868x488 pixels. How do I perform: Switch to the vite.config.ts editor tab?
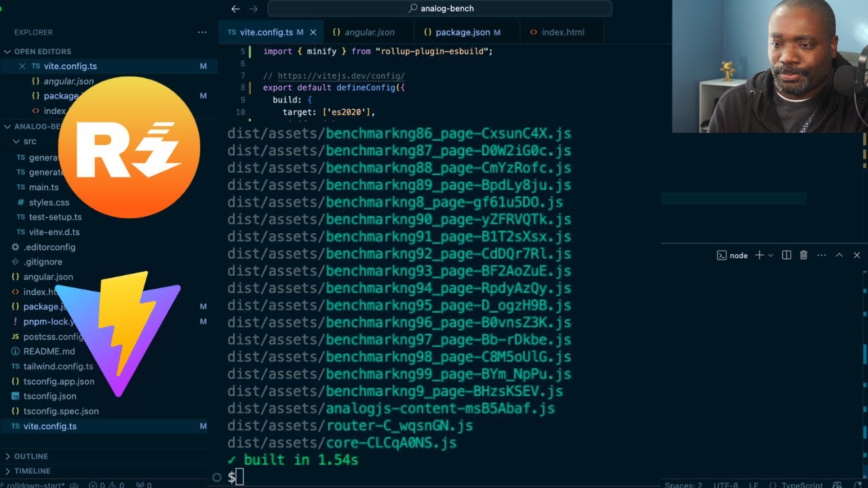point(271,32)
